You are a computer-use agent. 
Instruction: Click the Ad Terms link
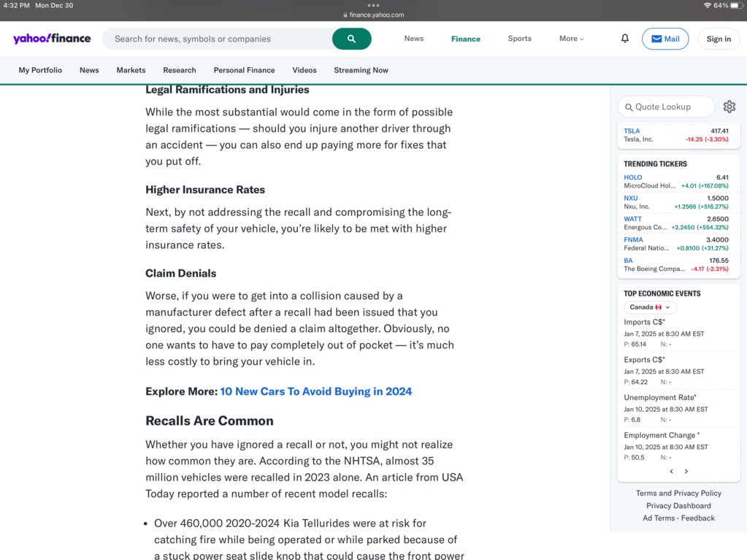click(x=659, y=518)
